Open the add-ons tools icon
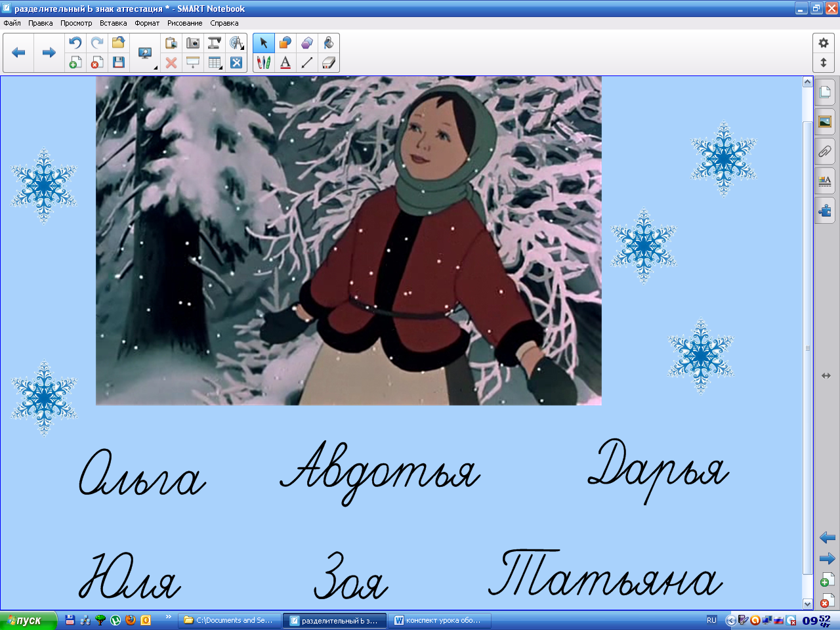Screen dimensions: 840x630 (236, 62)
